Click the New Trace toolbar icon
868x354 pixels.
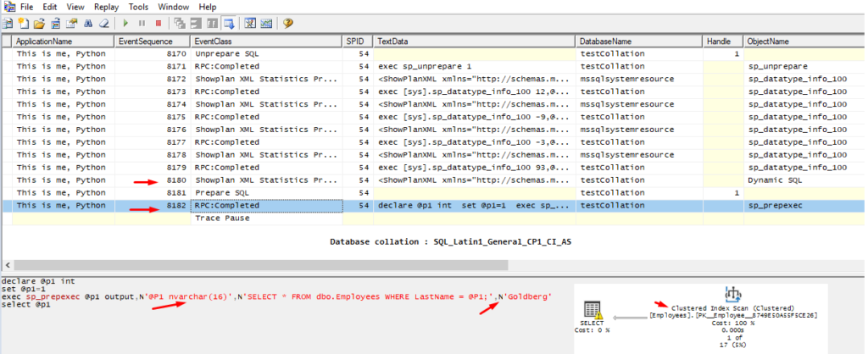pos(7,23)
